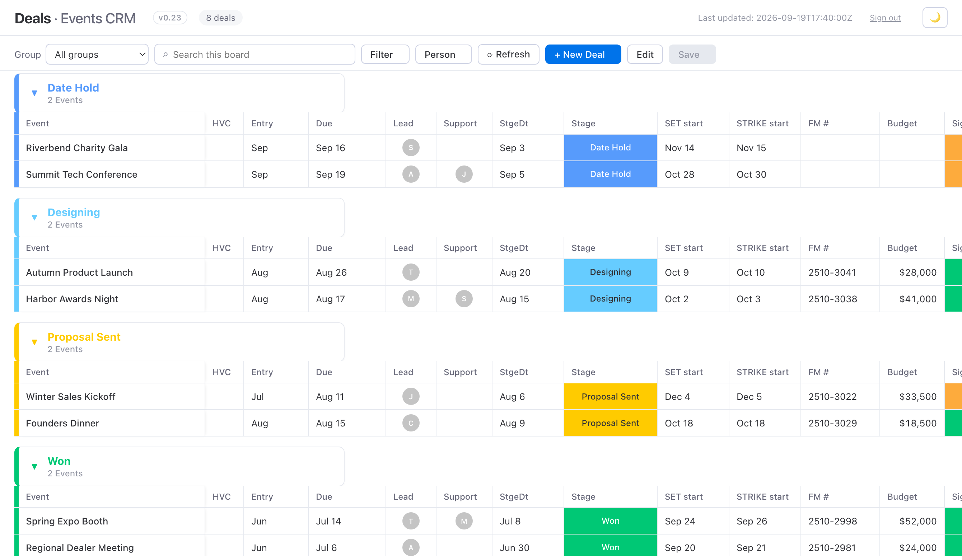Click the lead avatar S for Riverbend Charity Gala
This screenshot has height=560, width=962.
pos(411,148)
